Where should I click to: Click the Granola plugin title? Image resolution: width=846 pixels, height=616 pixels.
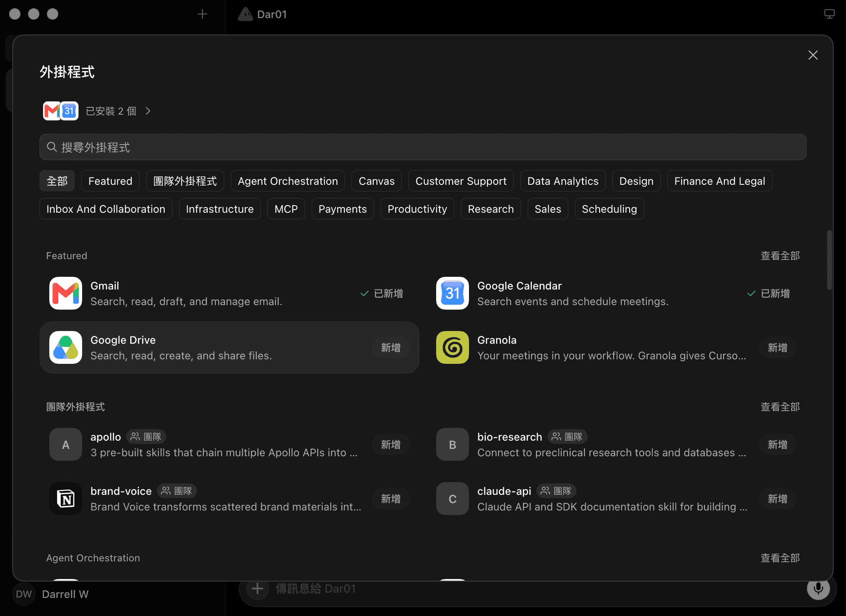tap(497, 340)
